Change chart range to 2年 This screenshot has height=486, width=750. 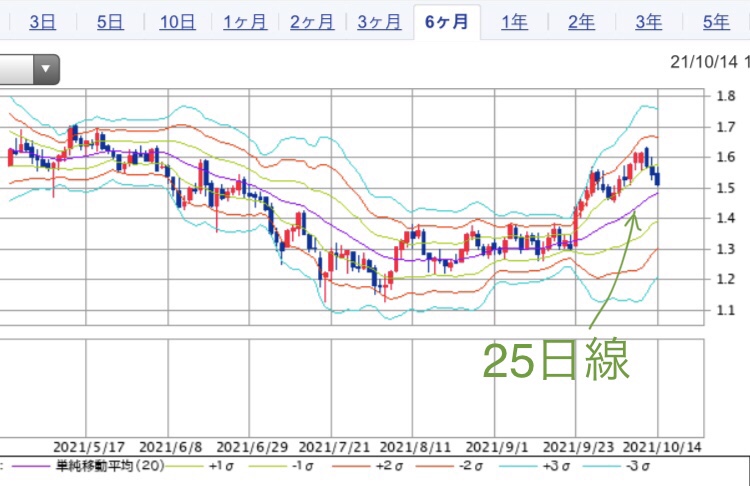tap(581, 22)
